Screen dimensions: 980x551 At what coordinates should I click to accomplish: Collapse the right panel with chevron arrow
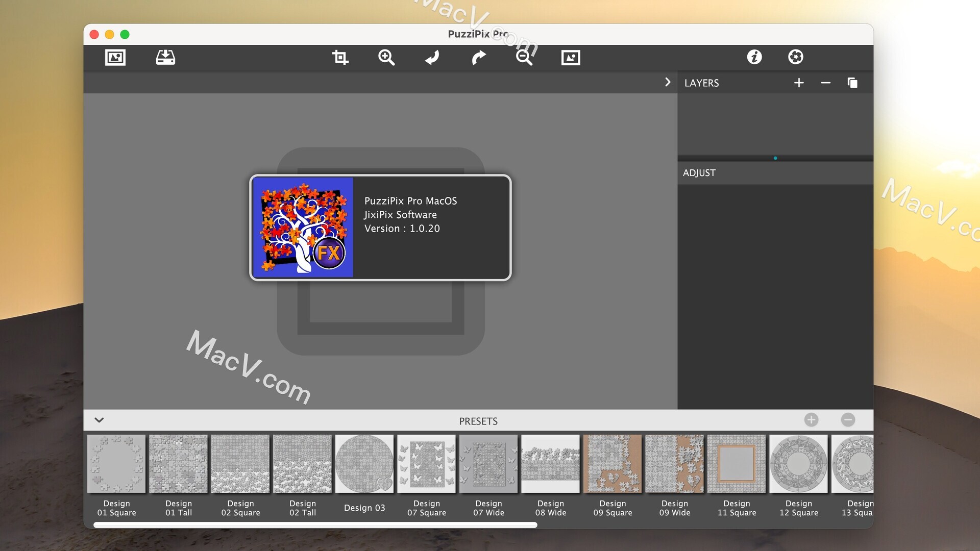668,82
